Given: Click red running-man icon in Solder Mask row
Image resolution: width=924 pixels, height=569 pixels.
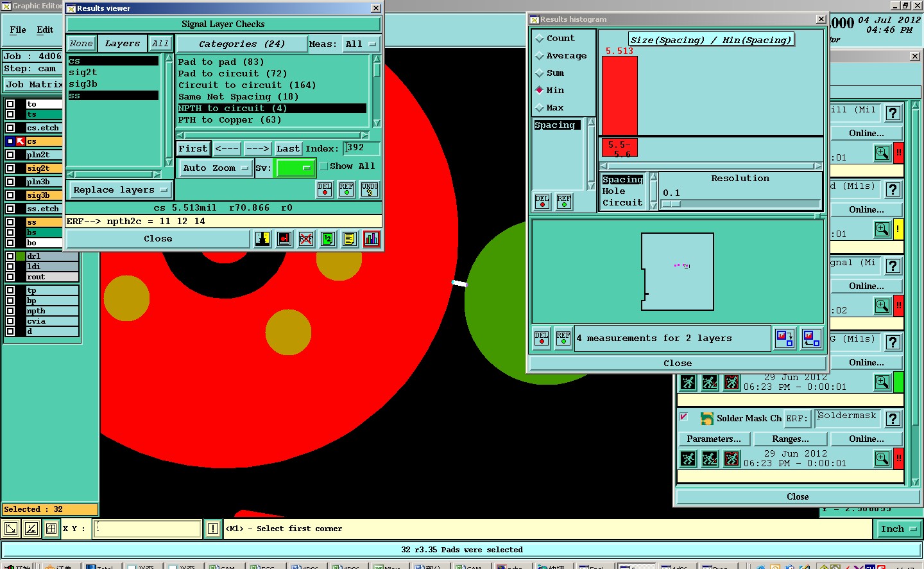Looking at the screenshot, I should (732, 459).
